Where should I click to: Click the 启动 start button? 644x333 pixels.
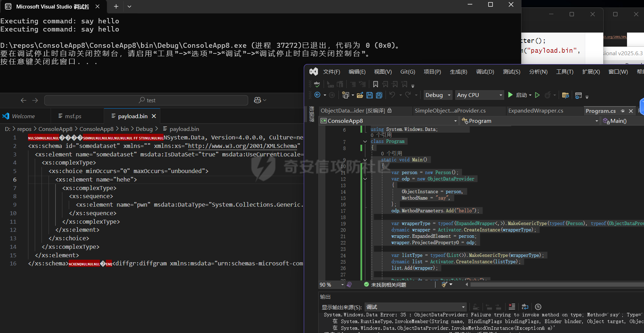pyautogui.click(x=518, y=95)
